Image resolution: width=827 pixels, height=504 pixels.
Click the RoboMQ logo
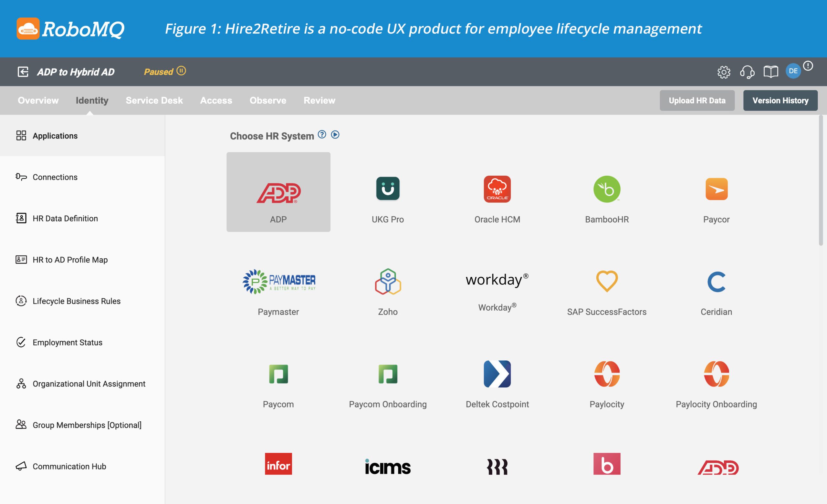[70, 28]
